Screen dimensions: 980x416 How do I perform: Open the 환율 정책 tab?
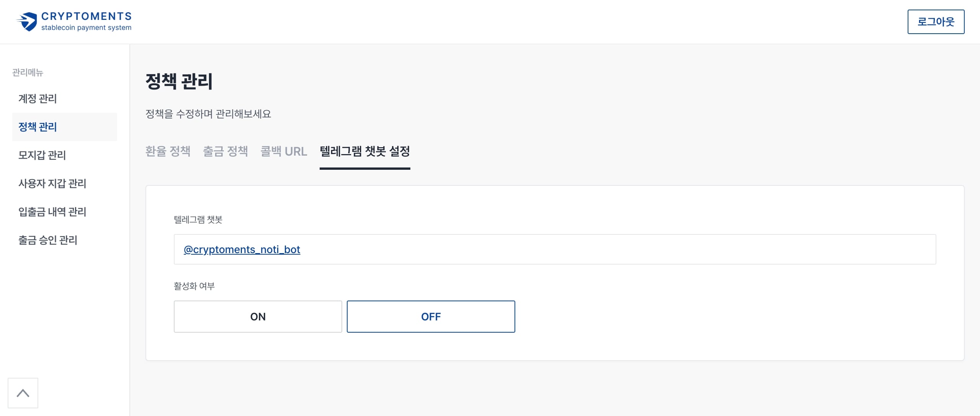pyautogui.click(x=168, y=151)
